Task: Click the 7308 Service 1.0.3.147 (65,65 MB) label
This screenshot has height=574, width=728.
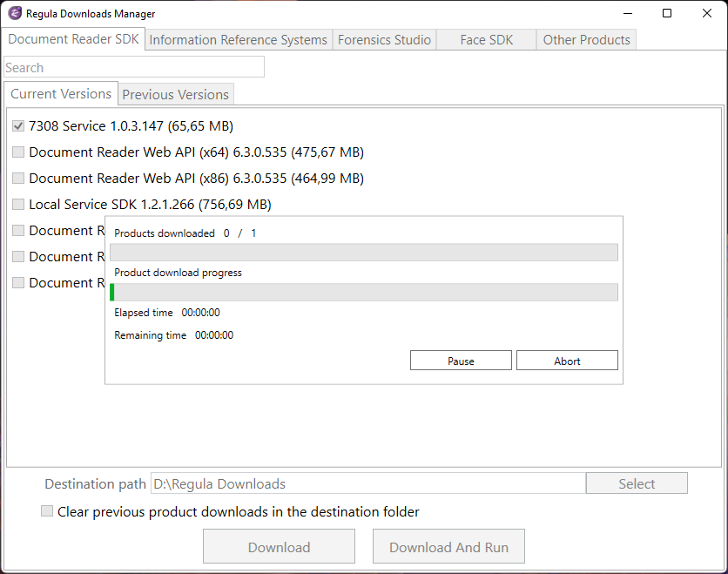Action: (131, 126)
